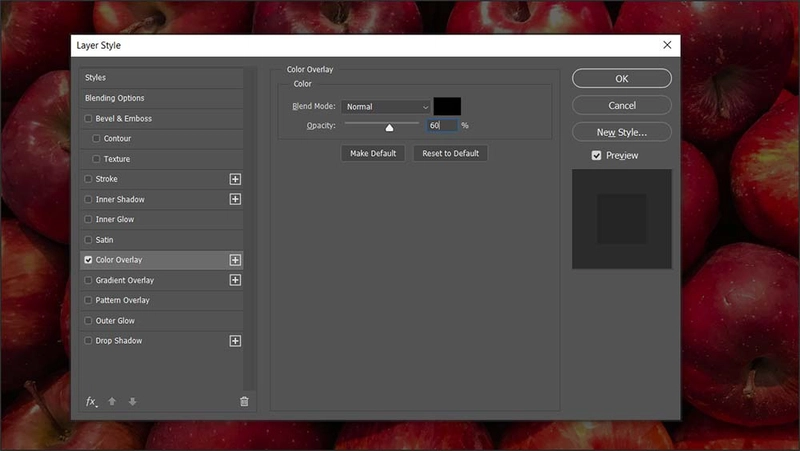800x451 pixels.
Task: Select the Bevel & Emboss effect row
Action: pyautogui.click(x=161, y=118)
